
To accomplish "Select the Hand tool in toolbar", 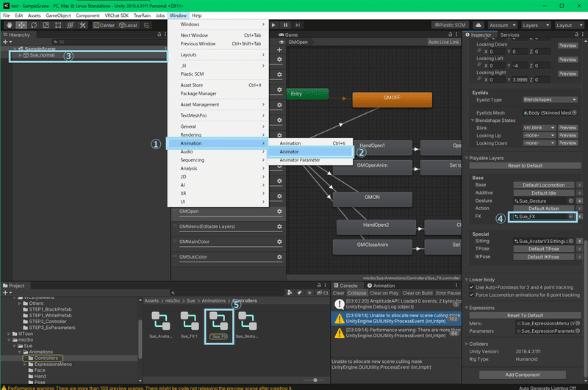I will pos(9,25).
